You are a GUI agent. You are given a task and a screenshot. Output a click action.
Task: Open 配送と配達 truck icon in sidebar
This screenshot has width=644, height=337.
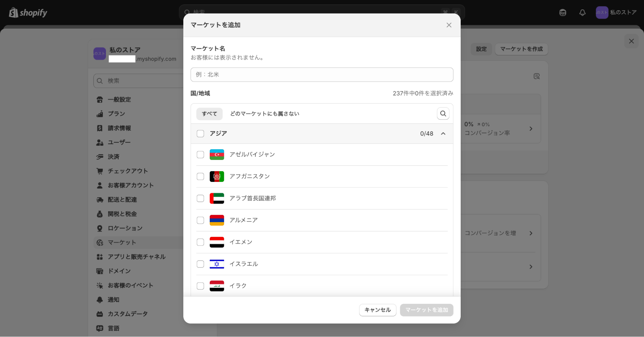100,200
